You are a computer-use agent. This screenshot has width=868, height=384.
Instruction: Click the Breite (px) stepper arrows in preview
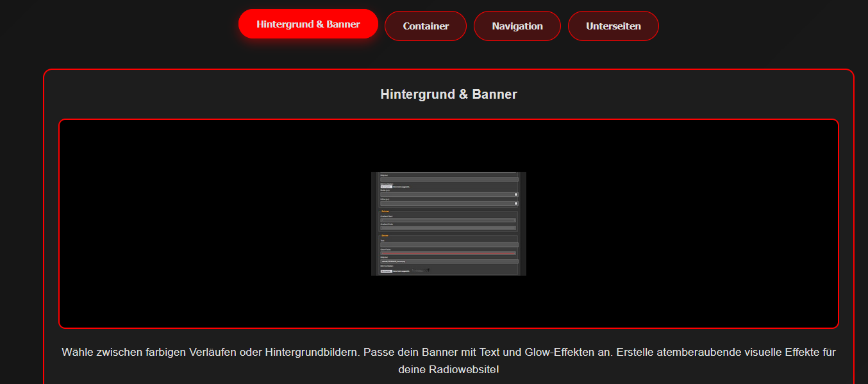tap(516, 194)
